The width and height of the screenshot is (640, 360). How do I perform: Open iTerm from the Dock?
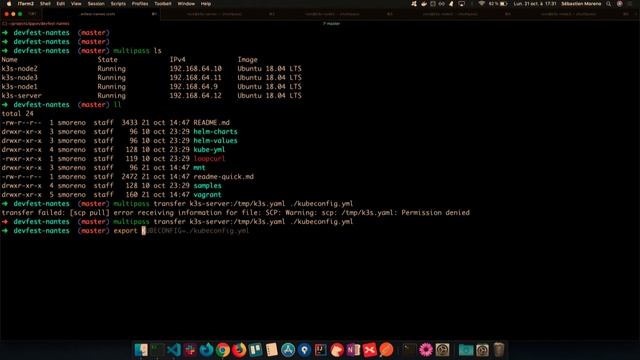157,350
